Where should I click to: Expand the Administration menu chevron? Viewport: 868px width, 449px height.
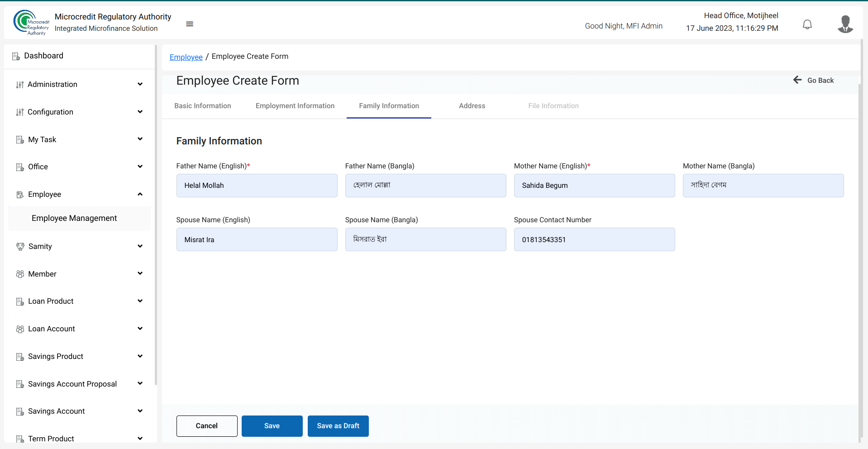(140, 84)
